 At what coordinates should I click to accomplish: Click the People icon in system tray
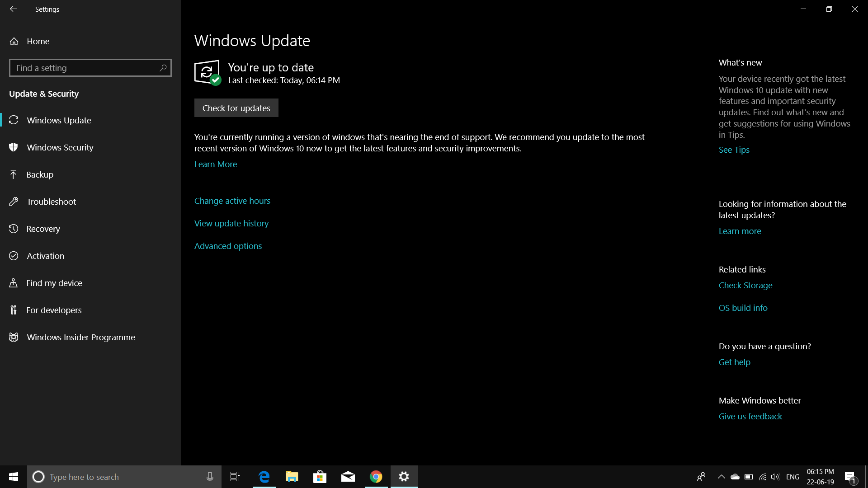pos(701,477)
